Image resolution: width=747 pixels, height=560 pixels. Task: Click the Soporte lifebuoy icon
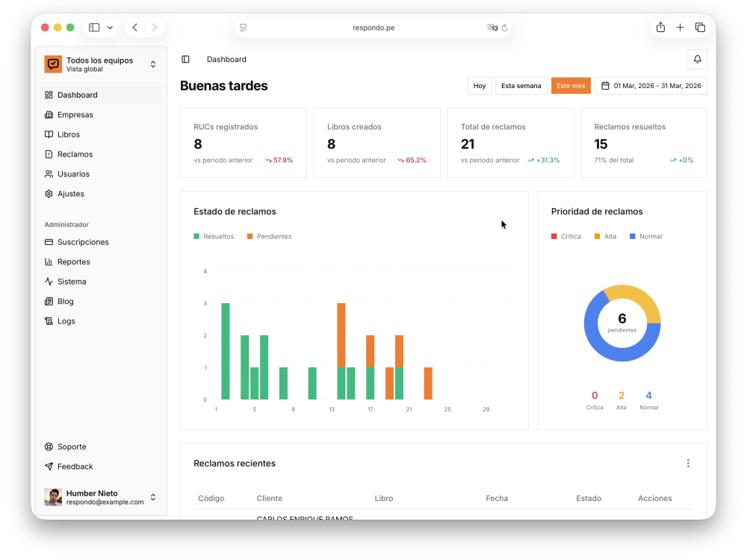pos(49,447)
